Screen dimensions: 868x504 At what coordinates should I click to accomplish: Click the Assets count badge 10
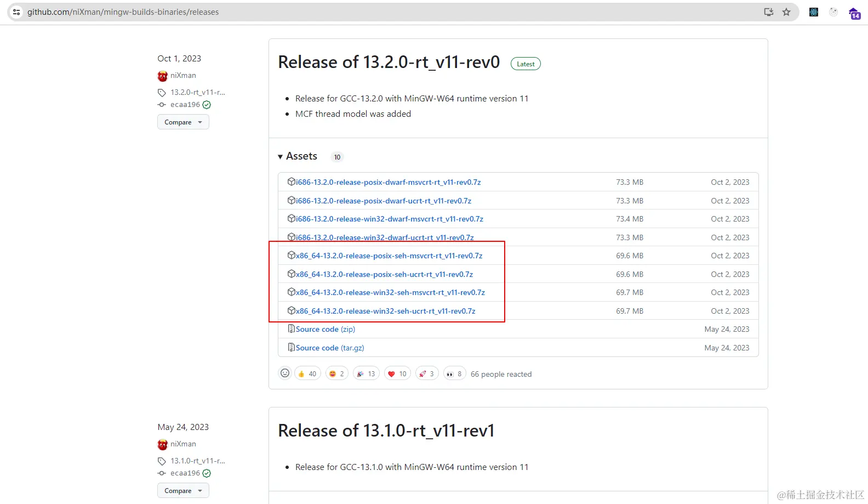(x=337, y=157)
